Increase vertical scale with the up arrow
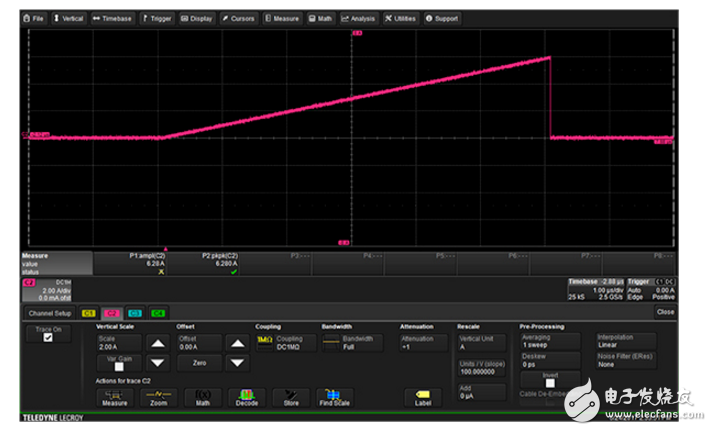712x431 pixels. (x=158, y=343)
